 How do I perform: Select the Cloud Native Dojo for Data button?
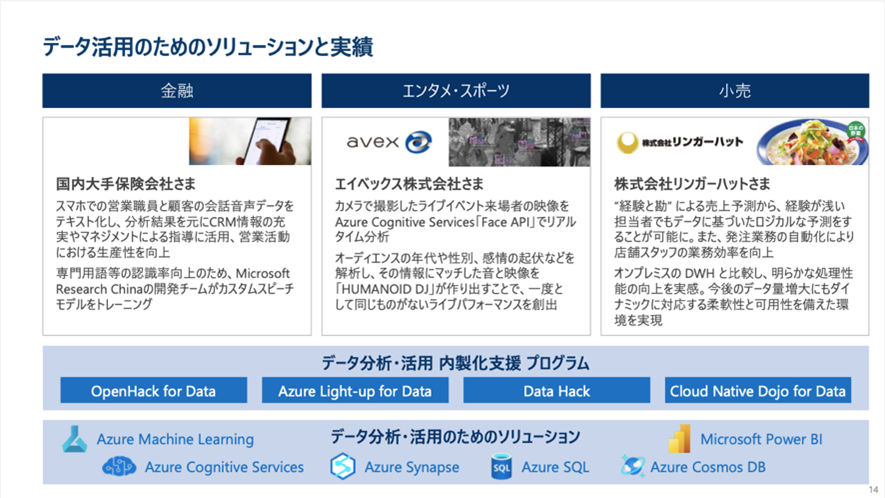tap(758, 391)
